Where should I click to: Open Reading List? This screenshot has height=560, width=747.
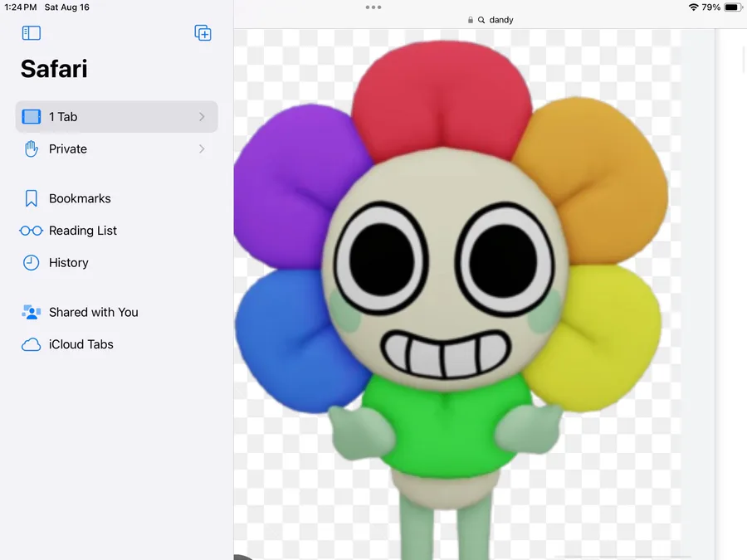tap(117, 231)
